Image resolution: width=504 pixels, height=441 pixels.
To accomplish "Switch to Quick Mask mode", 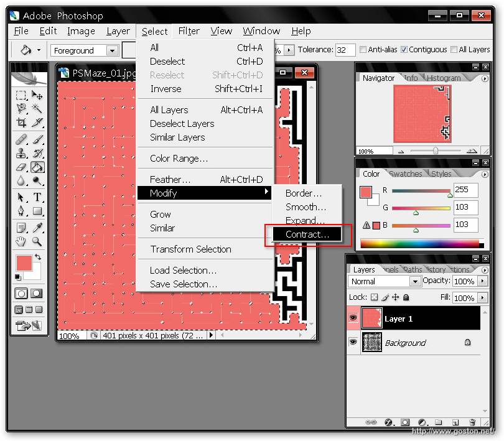I will [x=36, y=293].
